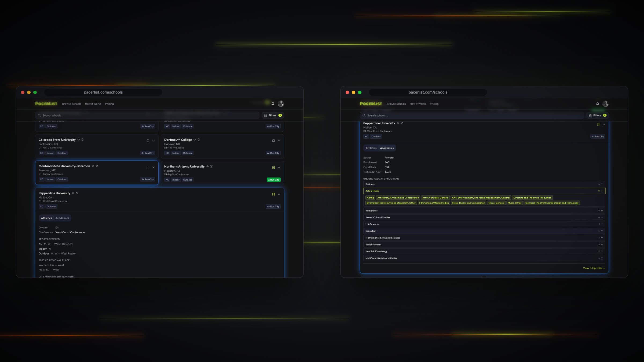Collapse Pepperdine card in right window

click(x=604, y=124)
